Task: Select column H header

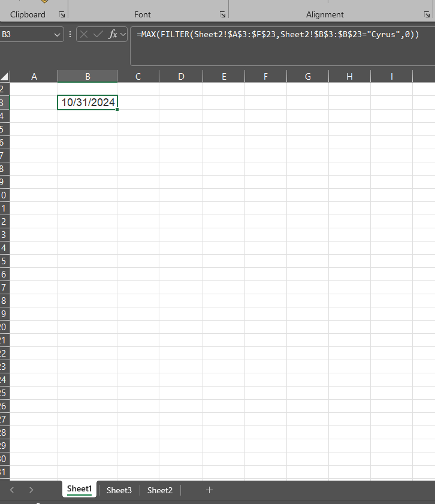Action: tap(349, 77)
